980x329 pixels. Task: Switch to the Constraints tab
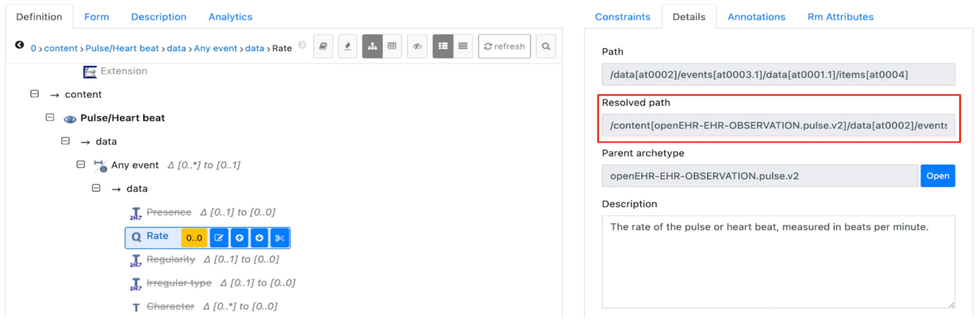click(622, 17)
